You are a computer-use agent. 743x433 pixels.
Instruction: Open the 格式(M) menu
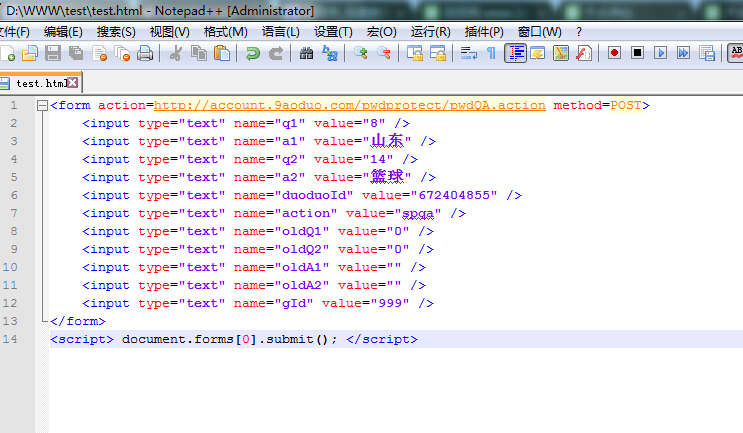pyautogui.click(x=225, y=32)
